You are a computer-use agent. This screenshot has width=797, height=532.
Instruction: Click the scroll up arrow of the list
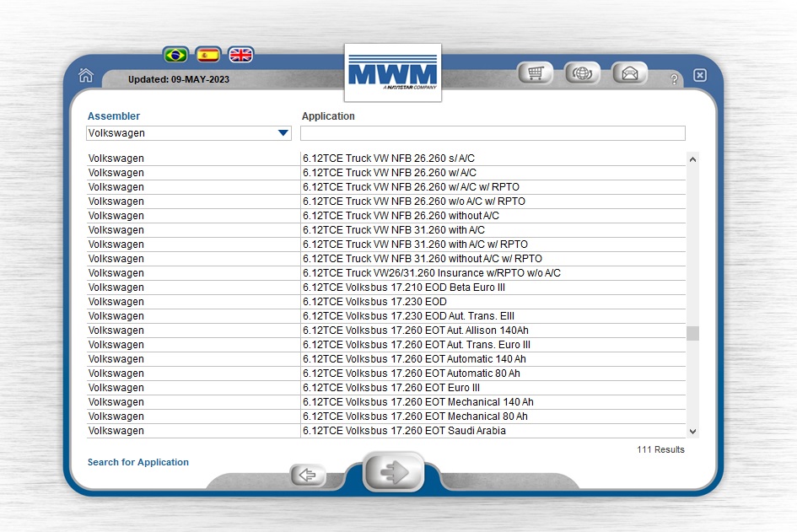coord(692,159)
